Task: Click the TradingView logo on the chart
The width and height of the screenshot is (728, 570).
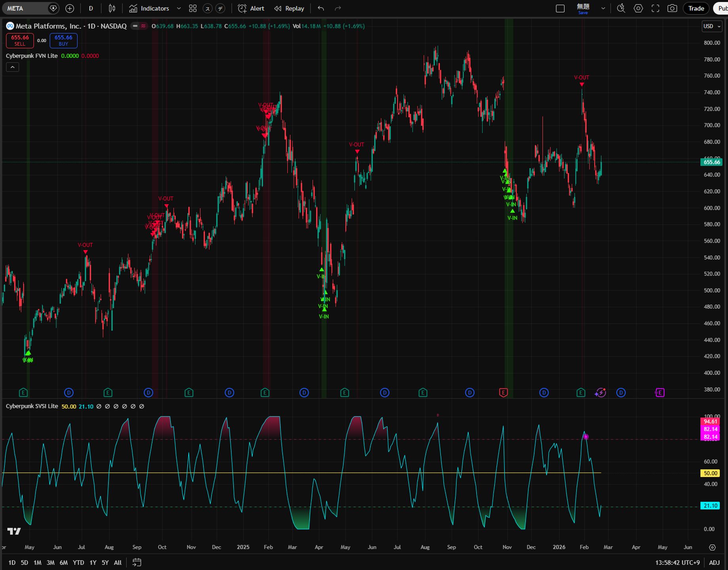Action: 14,531
